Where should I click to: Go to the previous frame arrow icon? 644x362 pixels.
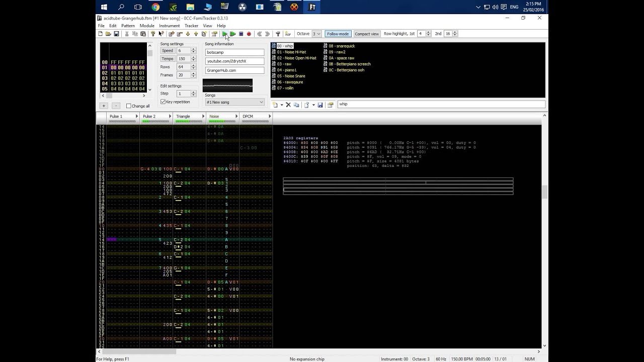point(259,34)
